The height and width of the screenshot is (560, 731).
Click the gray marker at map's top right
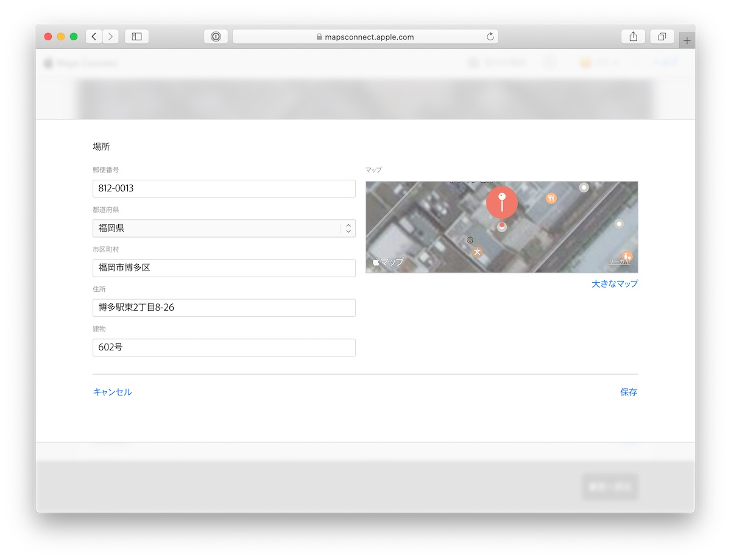(584, 187)
